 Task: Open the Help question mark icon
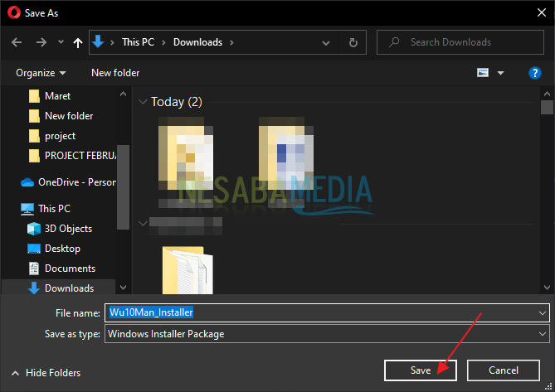pyautogui.click(x=535, y=73)
